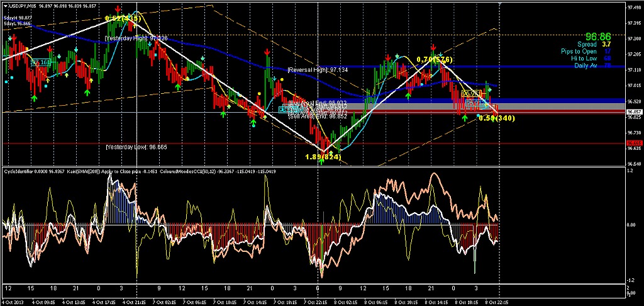This screenshot has width=644, height=306.
Task: Select the 5dayL 96.665 label
Action: 17,24
